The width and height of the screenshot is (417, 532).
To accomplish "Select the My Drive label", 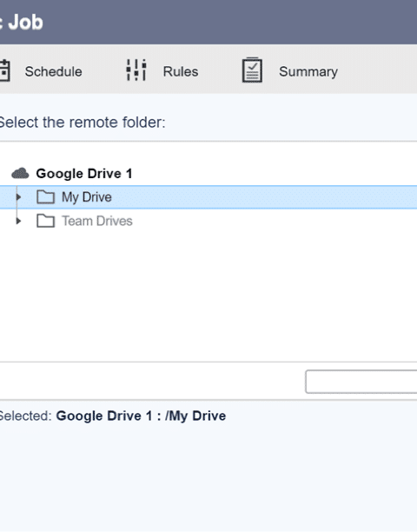I will pos(87,197).
